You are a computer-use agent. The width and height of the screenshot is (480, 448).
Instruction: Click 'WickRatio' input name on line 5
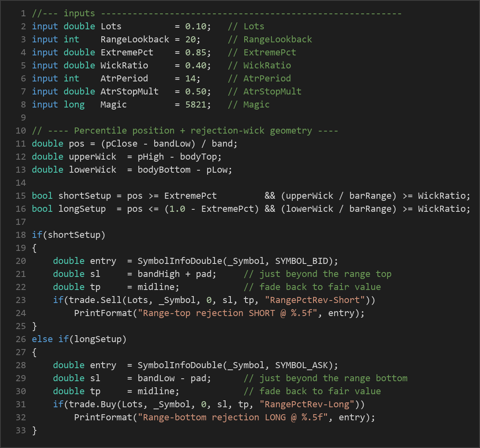point(124,66)
